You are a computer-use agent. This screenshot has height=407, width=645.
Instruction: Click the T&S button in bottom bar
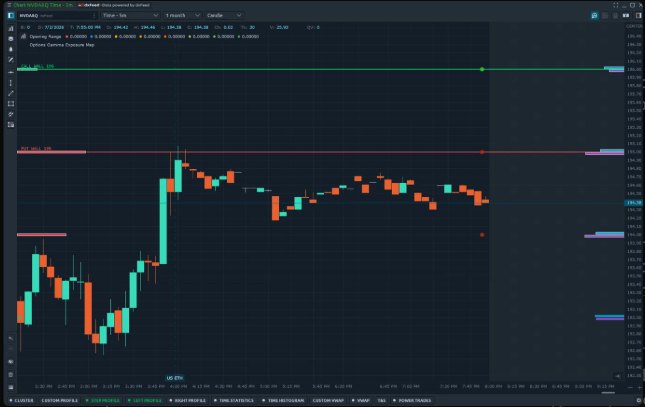pyautogui.click(x=382, y=400)
